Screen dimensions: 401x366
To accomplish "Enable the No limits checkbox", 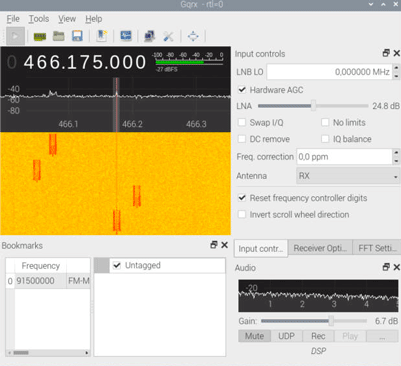I will [x=325, y=122].
